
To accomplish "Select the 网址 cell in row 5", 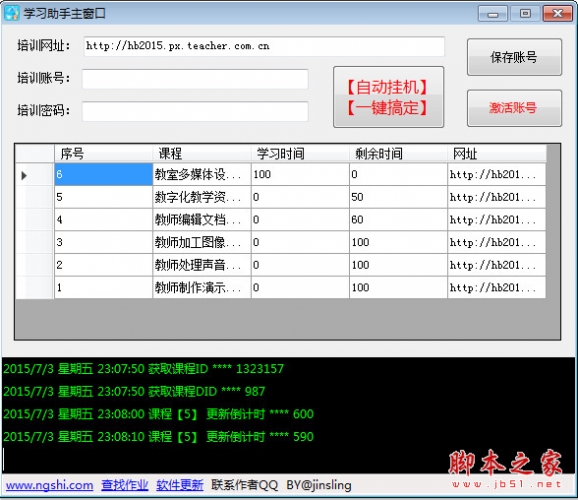I will [497, 197].
